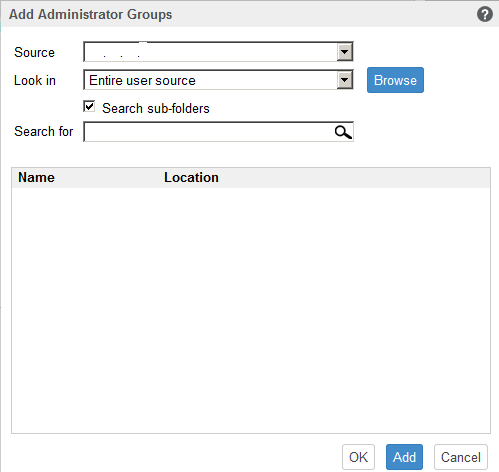This screenshot has width=499, height=472.
Task: Expand the Look in dropdown arrow
Action: click(x=345, y=80)
